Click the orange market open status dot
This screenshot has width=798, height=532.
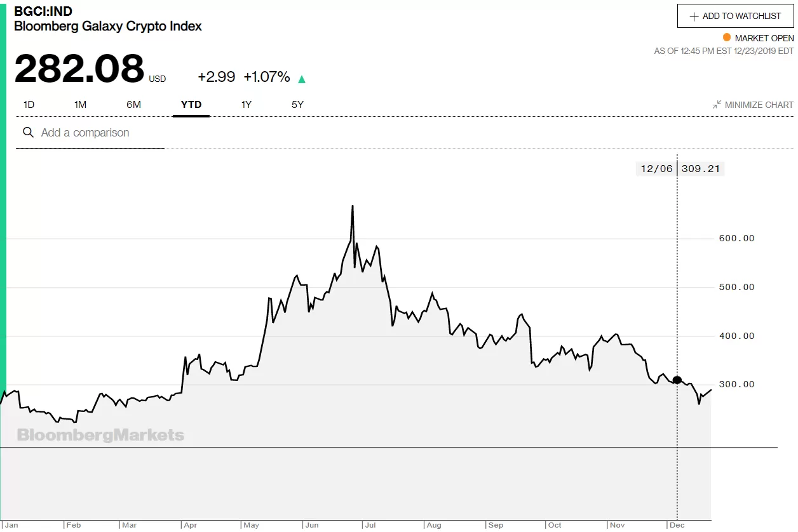[x=727, y=37]
